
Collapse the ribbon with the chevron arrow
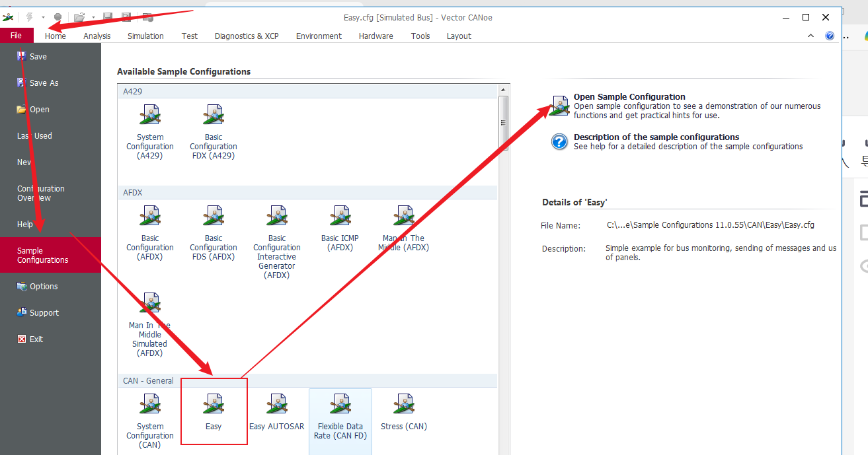[811, 36]
